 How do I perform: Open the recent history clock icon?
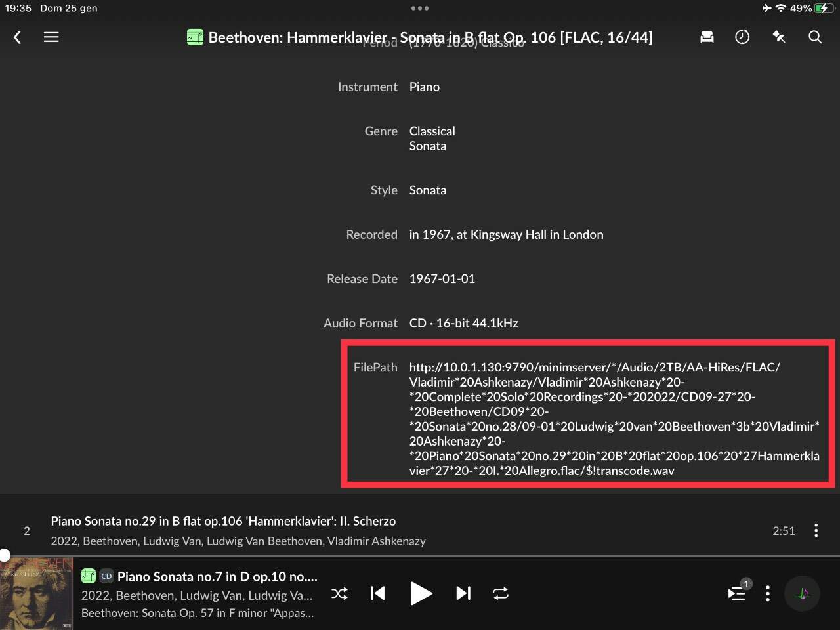click(742, 37)
